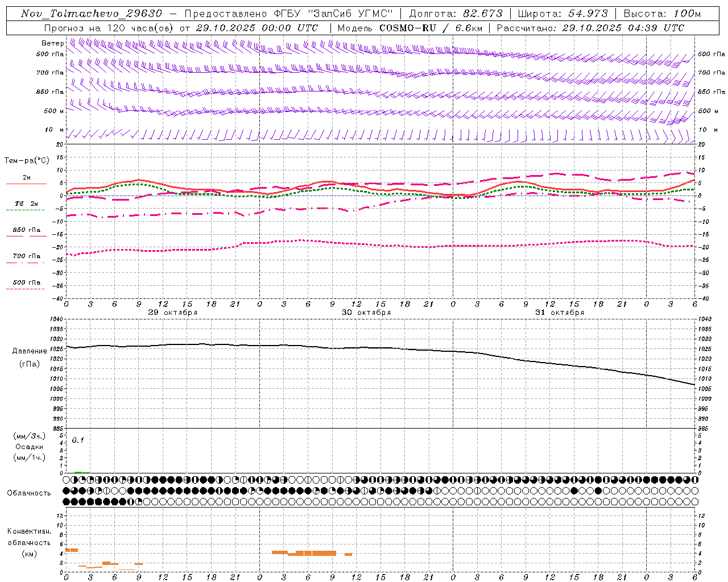Click the 850 гПа temperature legend entry
The height and width of the screenshot is (582, 728).
27,230
